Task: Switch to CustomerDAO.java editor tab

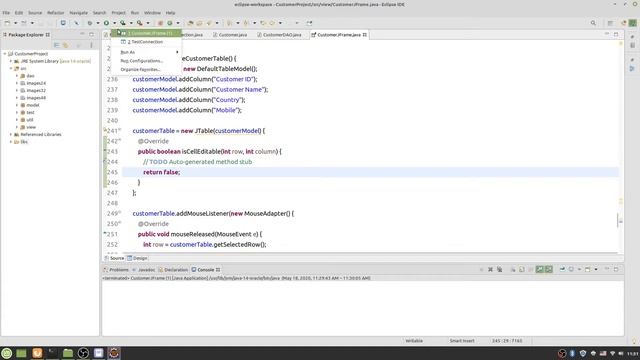Action: 280,35
